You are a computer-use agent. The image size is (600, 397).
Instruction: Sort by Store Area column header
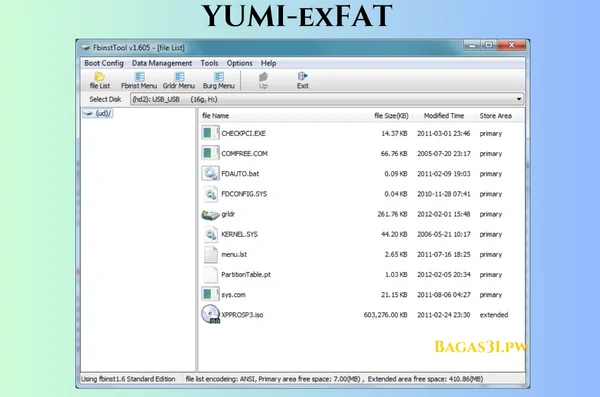pos(496,116)
